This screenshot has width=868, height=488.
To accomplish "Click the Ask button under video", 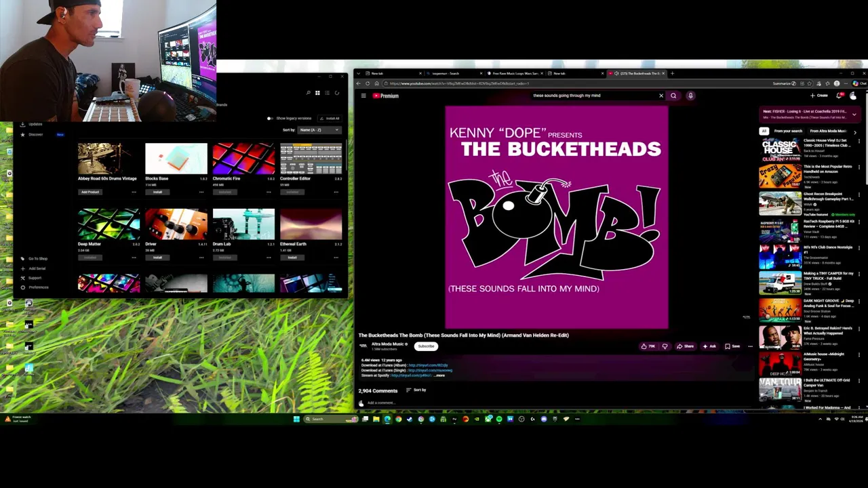I will coord(709,346).
